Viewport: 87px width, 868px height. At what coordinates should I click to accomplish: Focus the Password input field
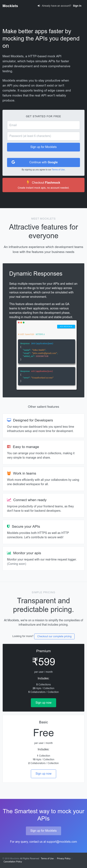[43, 136]
